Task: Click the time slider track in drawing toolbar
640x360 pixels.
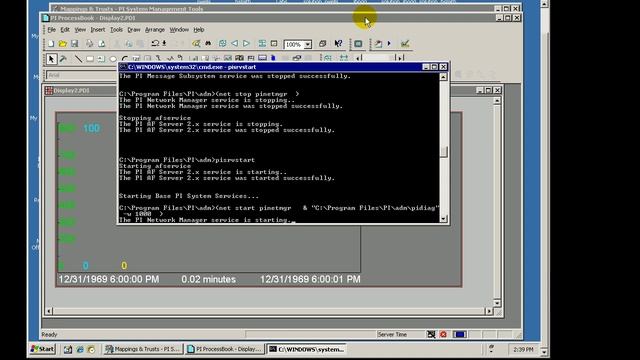Action: 378,58
